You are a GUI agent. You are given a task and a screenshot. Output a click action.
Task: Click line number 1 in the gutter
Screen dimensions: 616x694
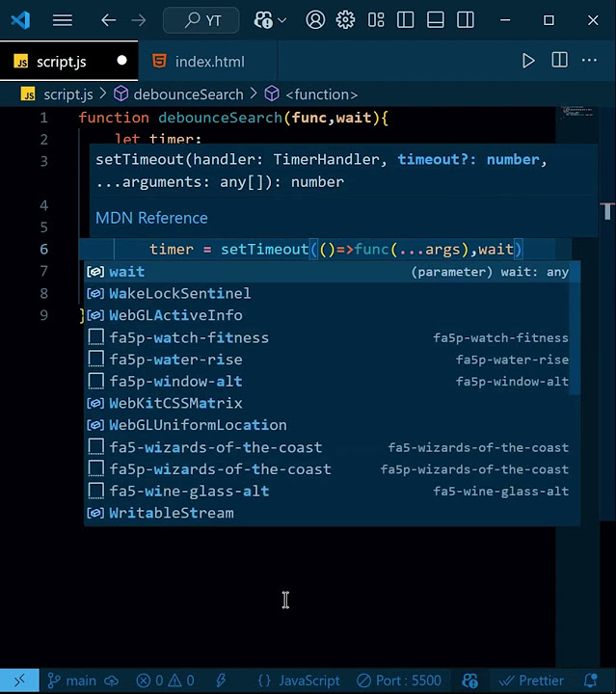[43, 118]
